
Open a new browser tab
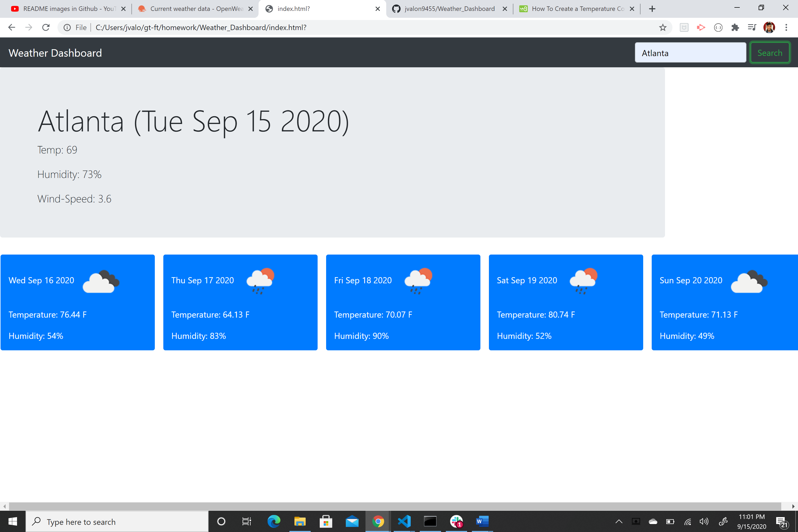[652, 9]
